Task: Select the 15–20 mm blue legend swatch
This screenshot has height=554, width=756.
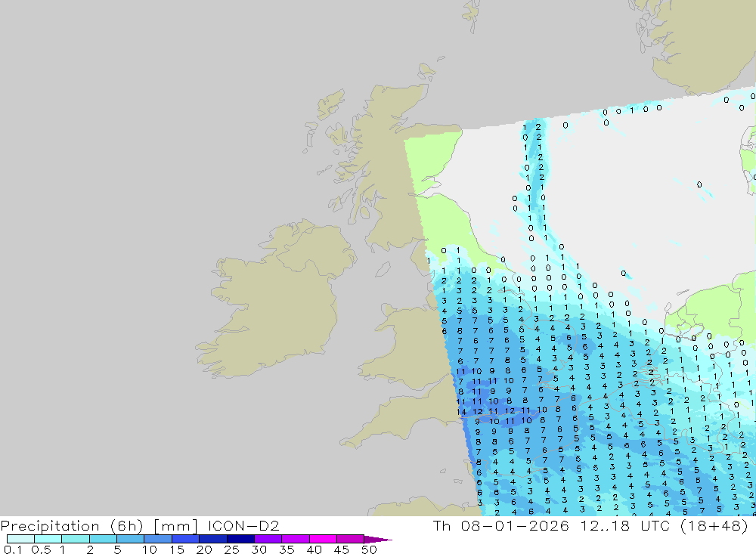Action: pos(186,539)
